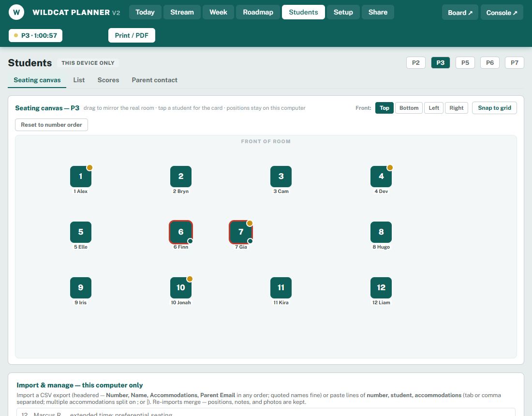The height and width of the screenshot is (416, 532).
Task: Select seat tile 9 Iris
Action: click(x=81, y=288)
